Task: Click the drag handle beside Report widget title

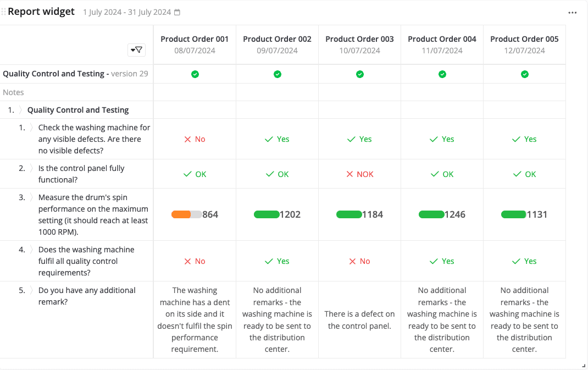Action: pyautogui.click(x=4, y=11)
